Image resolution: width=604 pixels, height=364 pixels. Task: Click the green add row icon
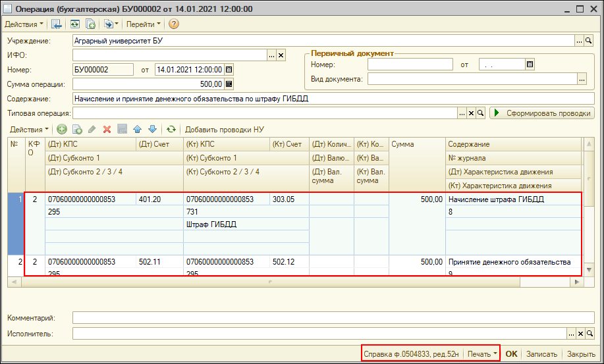(x=62, y=130)
